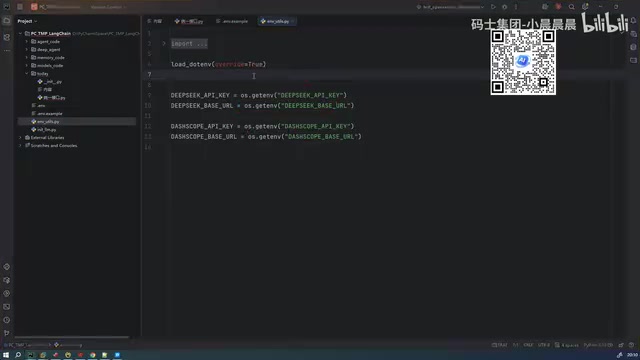The height and width of the screenshot is (360, 640).
Task: Open project name dropdown in title bar
Action: tap(56, 7)
